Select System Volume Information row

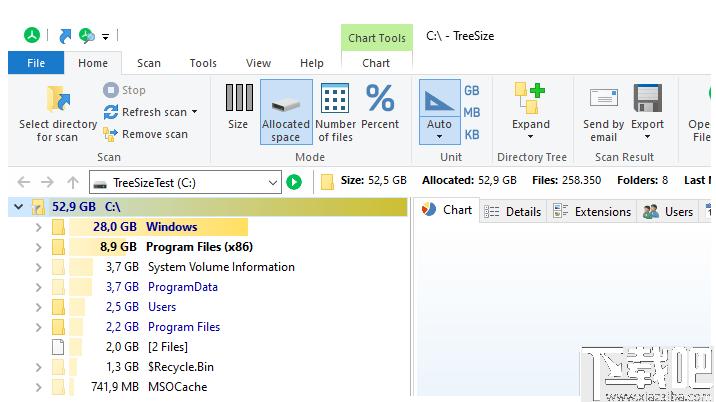(208, 267)
